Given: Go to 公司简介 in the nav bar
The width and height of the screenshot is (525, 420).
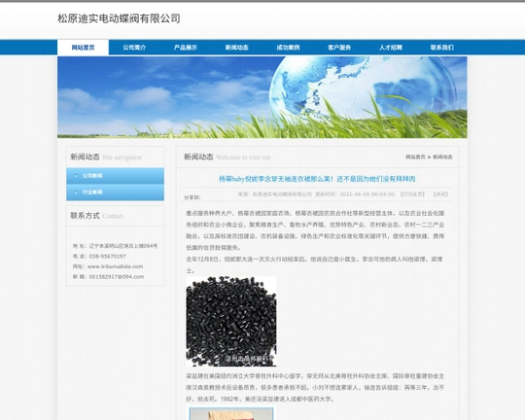Looking at the screenshot, I should (134, 48).
